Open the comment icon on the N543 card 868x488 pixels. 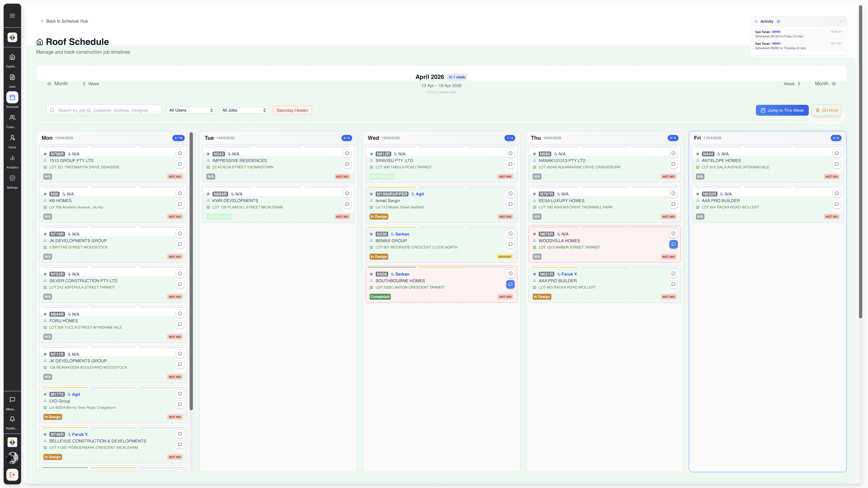(347, 164)
